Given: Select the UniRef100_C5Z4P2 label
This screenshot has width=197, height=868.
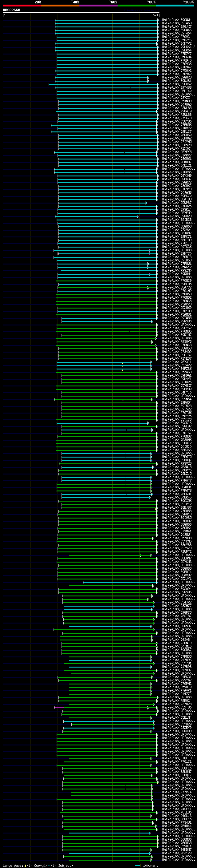Looking at the screenshot, I should (x=177, y=365).
